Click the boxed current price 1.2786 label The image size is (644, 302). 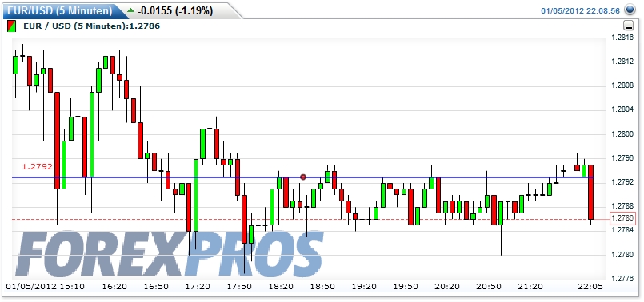(623, 218)
